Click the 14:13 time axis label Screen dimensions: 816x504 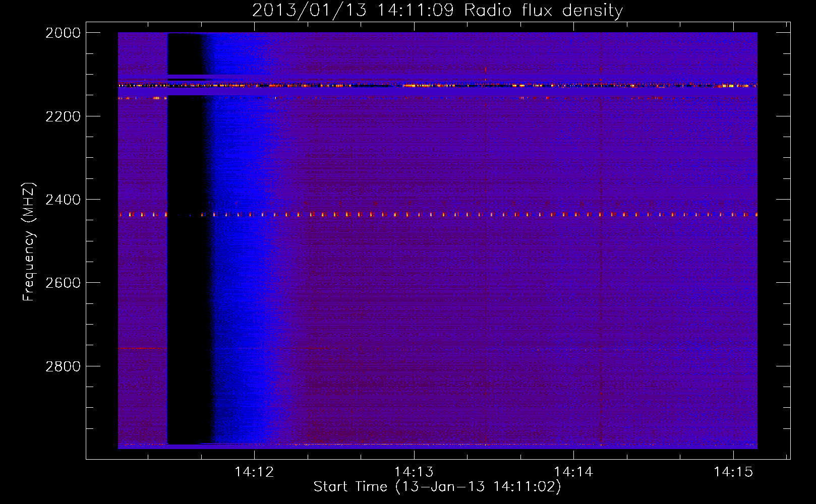pyautogui.click(x=414, y=472)
